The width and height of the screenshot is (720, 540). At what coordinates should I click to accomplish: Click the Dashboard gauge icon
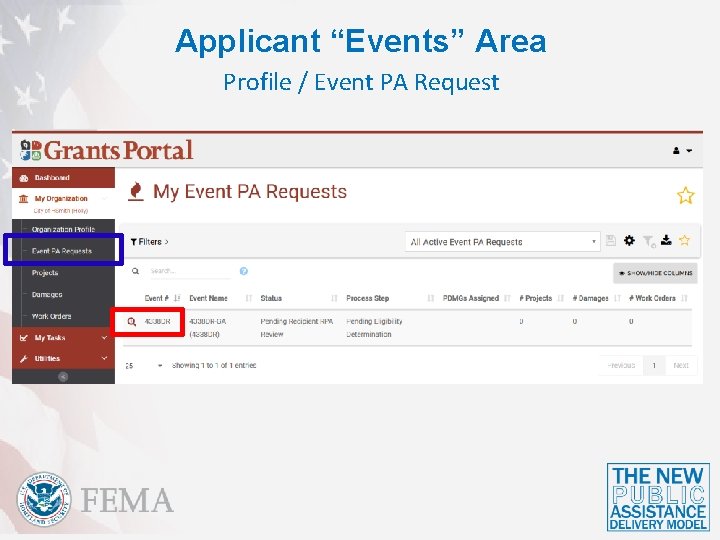(x=24, y=178)
